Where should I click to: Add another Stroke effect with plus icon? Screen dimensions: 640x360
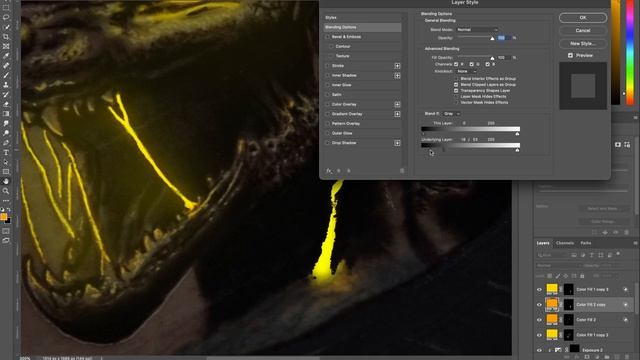(x=397, y=66)
